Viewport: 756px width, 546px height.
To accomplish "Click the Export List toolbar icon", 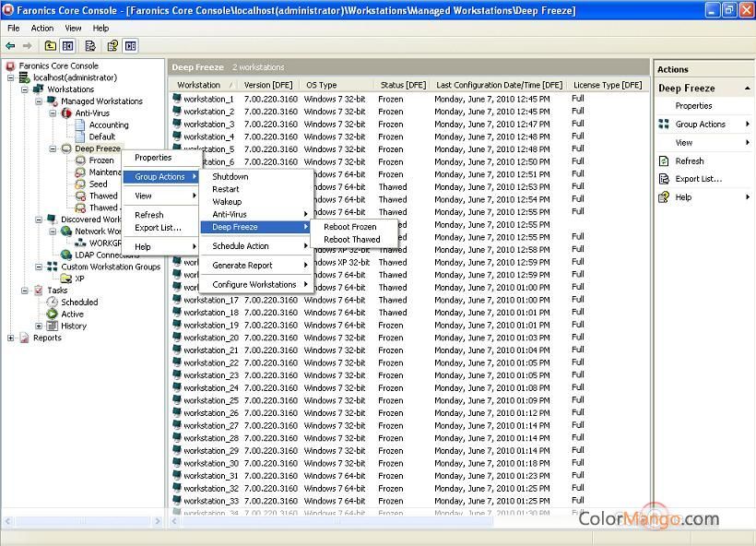I will click(90, 46).
